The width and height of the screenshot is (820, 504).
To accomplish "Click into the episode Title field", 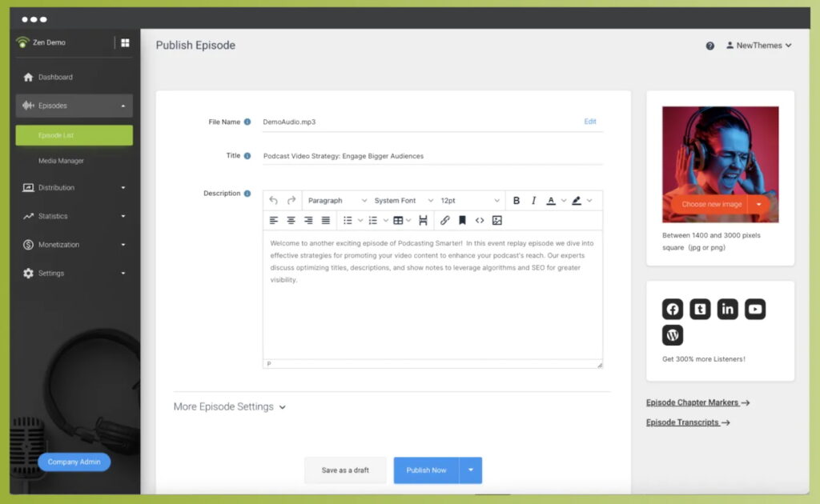I will [x=432, y=157].
